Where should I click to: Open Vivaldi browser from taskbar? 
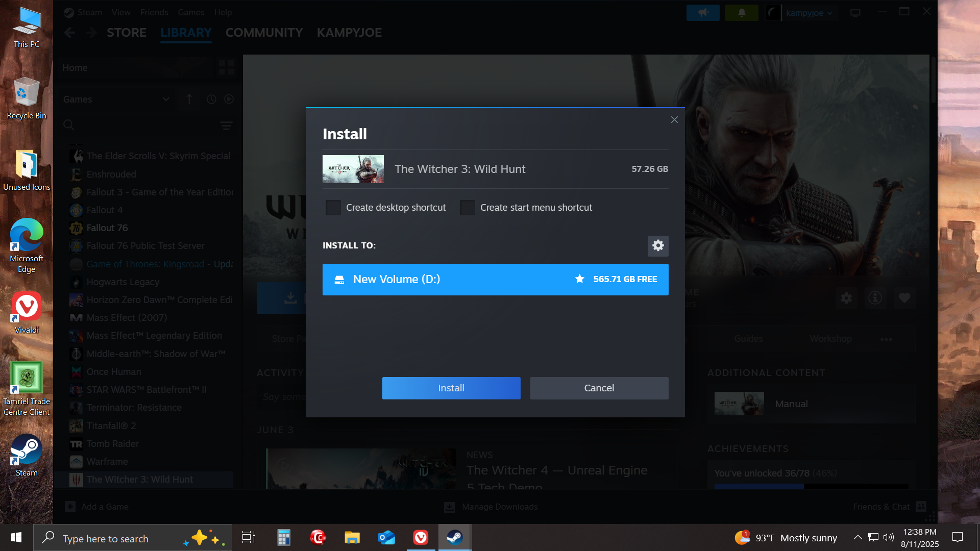[x=421, y=538]
